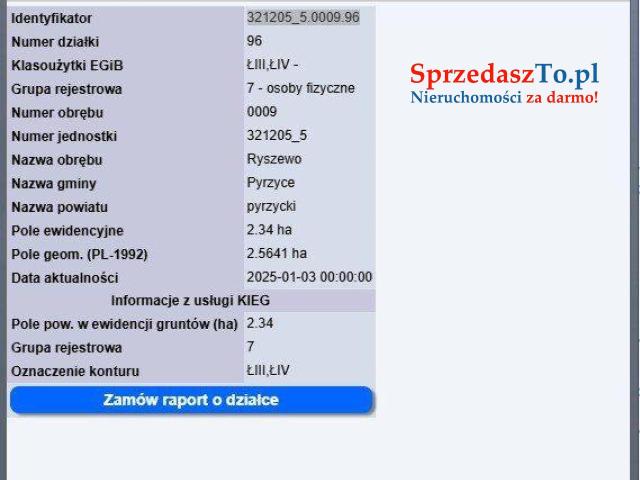Click the 7 - osoby fizyczne value

[x=300, y=88]
